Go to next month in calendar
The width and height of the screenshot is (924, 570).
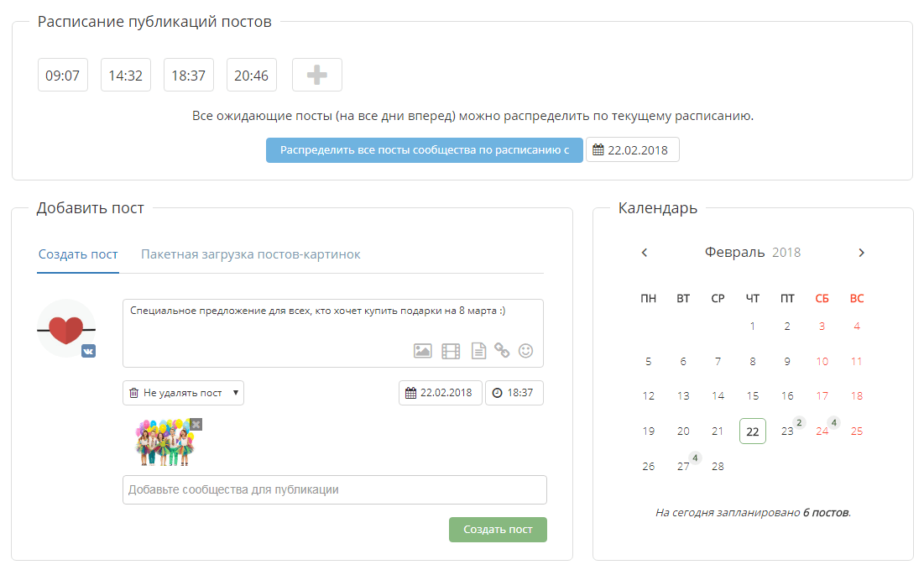pyautogui.click(x=862, y=253)
